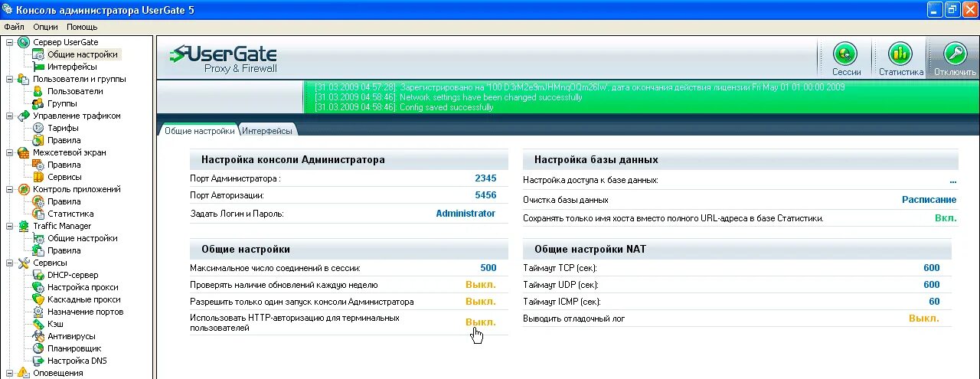This screenshot has width=980, height=379.
Task: Click the Настройка DNS icon
Action: [x=38, y=361]
